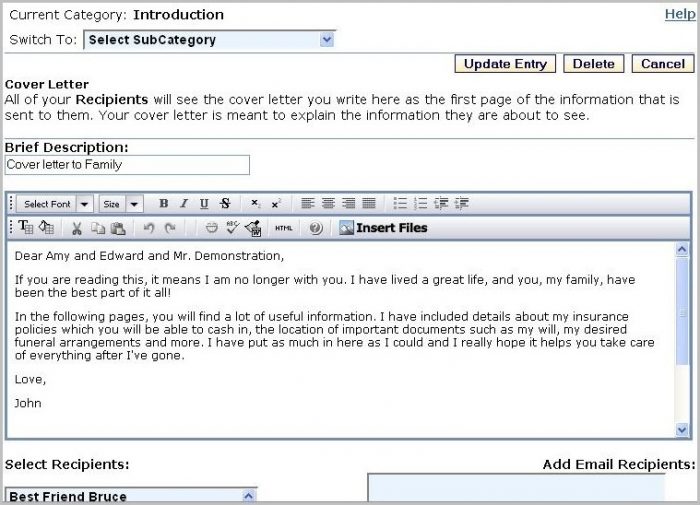The image size is (700, 505).
Task: Click the Add Email Recipients box
Action: pos(516,487)
